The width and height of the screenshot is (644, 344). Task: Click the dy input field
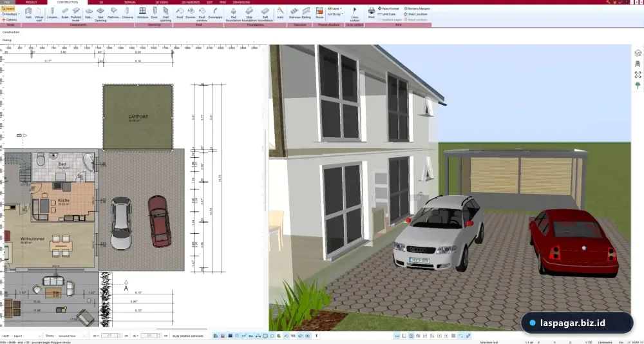[149, 336]
